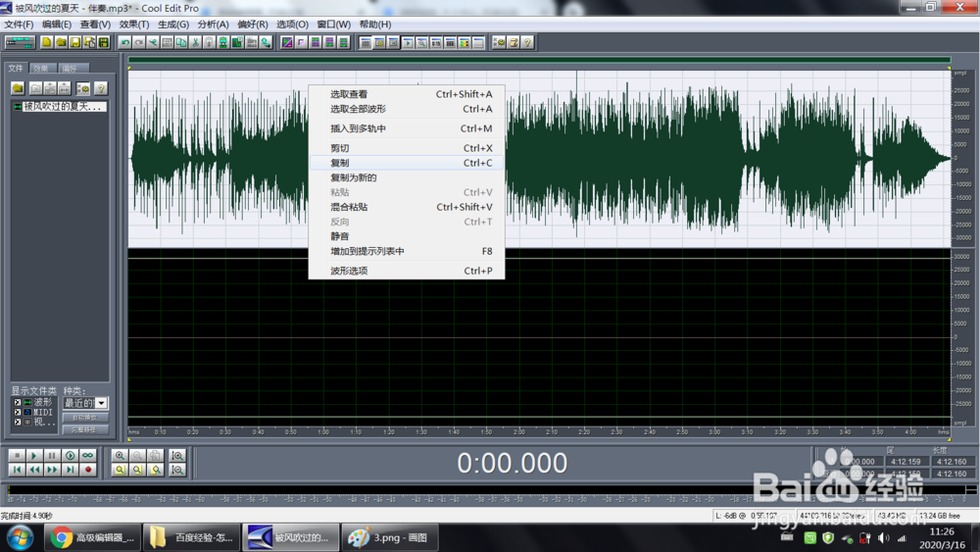
Task: Select the 被风吹过的夏天 file in the list
Action: tap(60, 106)
